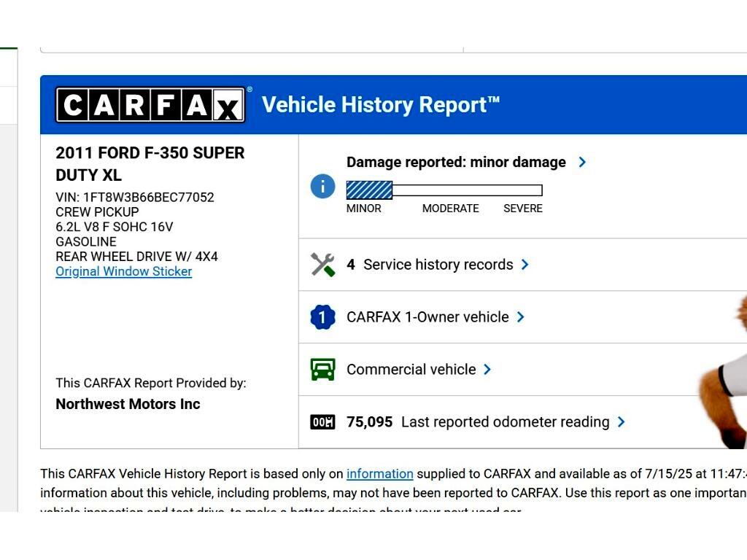Click the '2011 FORD F-350 SUPER DUTY XL' title
The height and width of the screenshot is (560, 747).
[150, 164]
